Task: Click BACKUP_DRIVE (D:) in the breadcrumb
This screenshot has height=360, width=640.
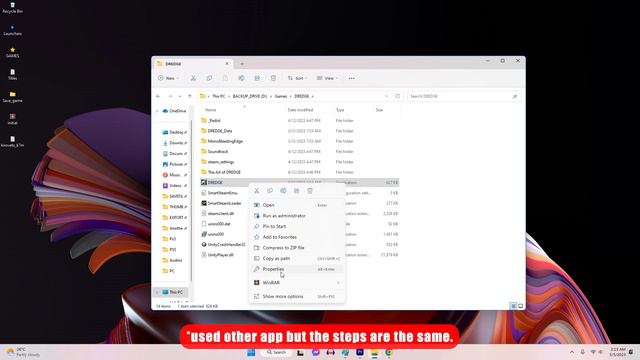Action: coord(250,96)
